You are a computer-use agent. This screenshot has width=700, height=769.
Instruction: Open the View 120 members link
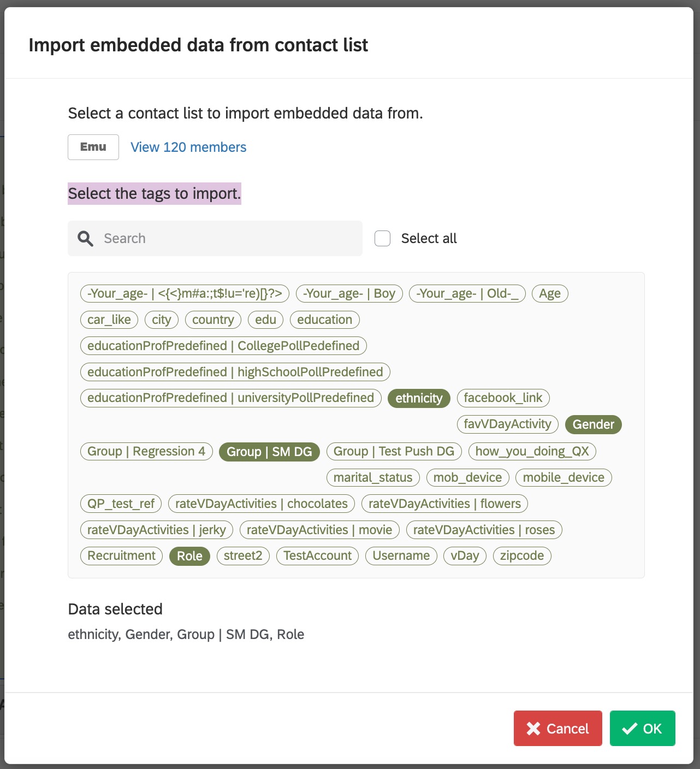pyautogui.click(x=188, y=147)
